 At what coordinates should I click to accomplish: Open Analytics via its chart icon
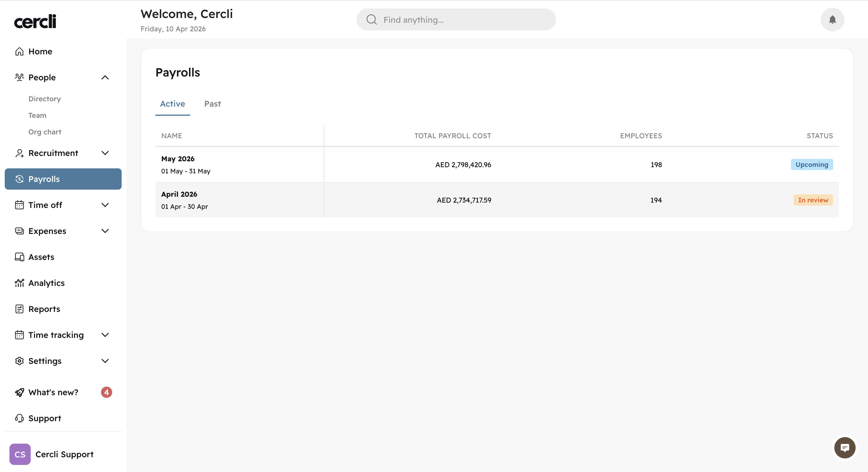click(x=19, y=283)
